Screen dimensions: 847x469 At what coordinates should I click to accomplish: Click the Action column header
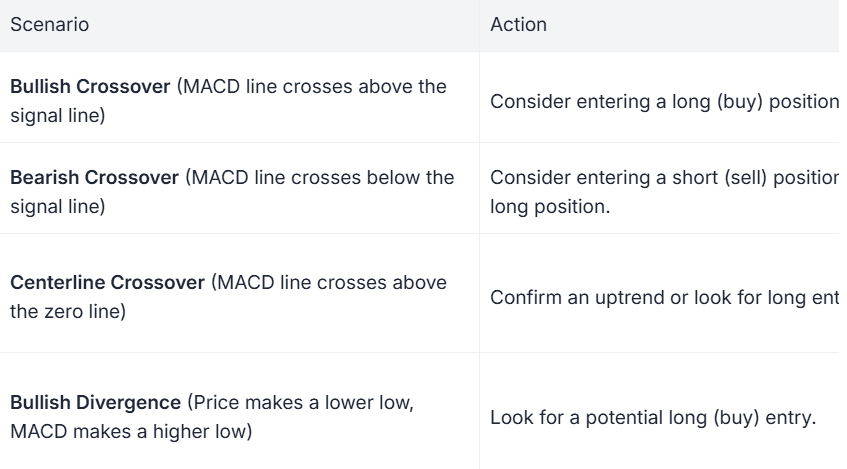[x=519, y=26]
